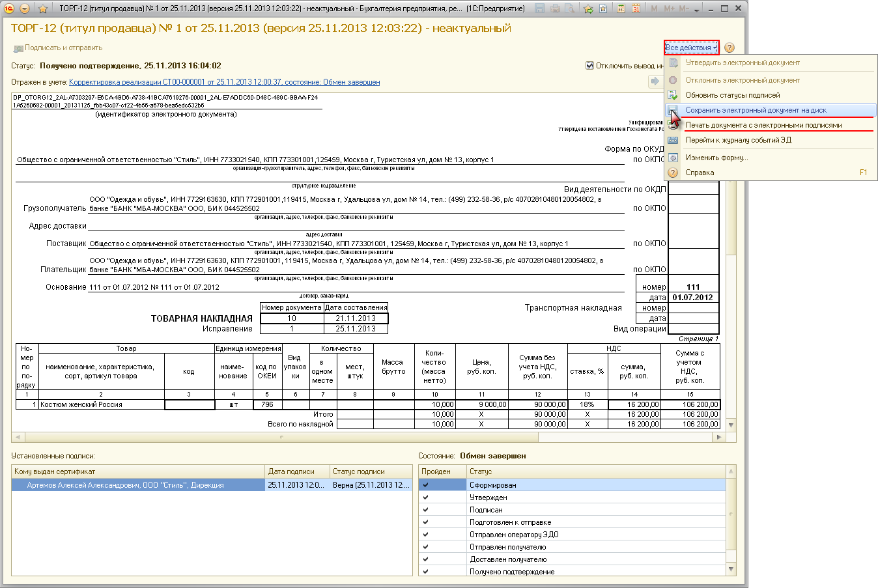Image resolution: width=878 pixels, height=588 pixels.
Task: Choose Печать документа с электронными подписями
Action: point(763,125)
